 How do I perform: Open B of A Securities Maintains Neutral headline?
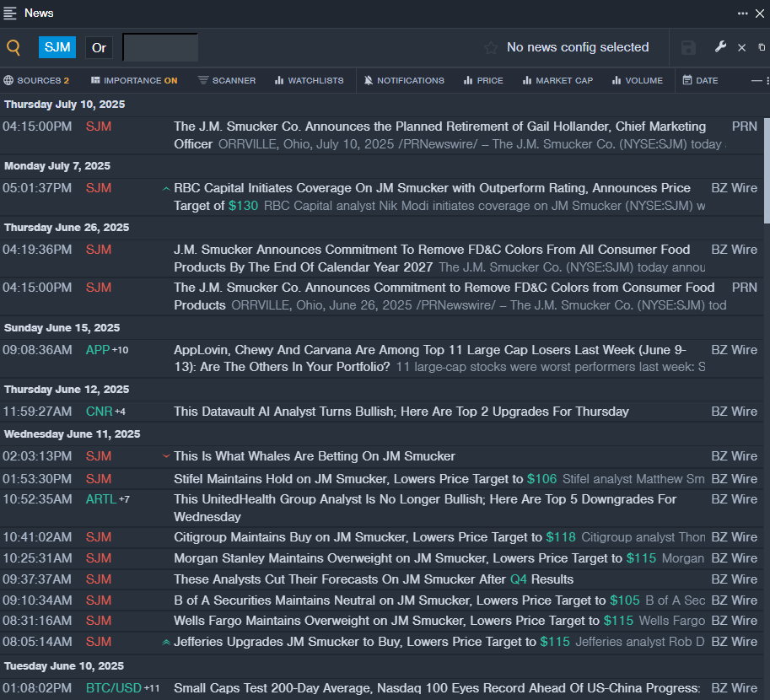click(x=407, y=600)
